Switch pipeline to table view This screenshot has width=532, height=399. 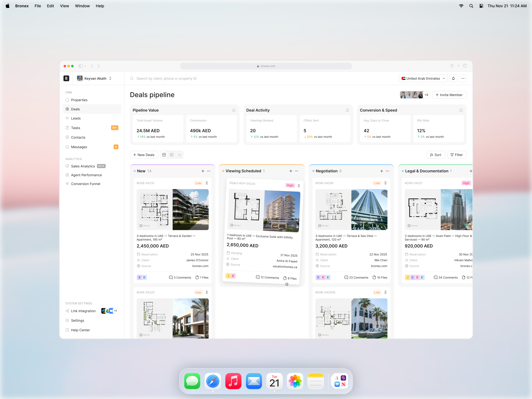[172, 155]
